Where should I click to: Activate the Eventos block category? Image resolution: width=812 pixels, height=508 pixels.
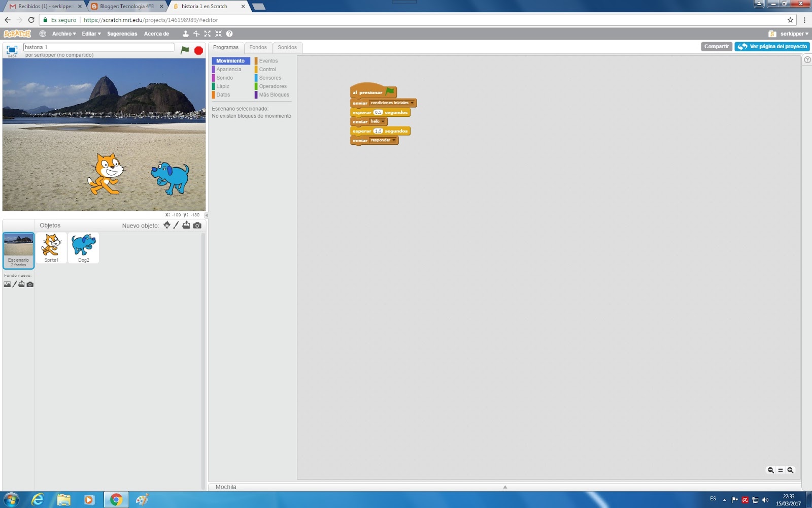(x=268, y=60)
